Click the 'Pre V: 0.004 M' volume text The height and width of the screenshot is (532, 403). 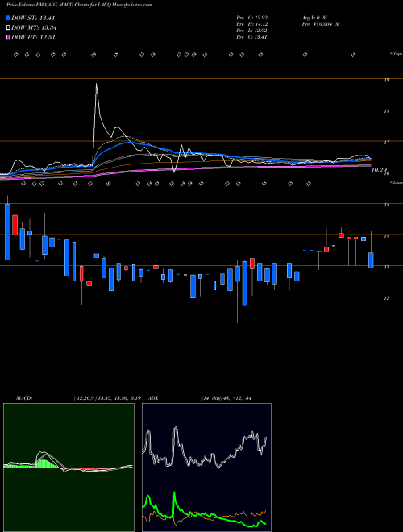321,23
